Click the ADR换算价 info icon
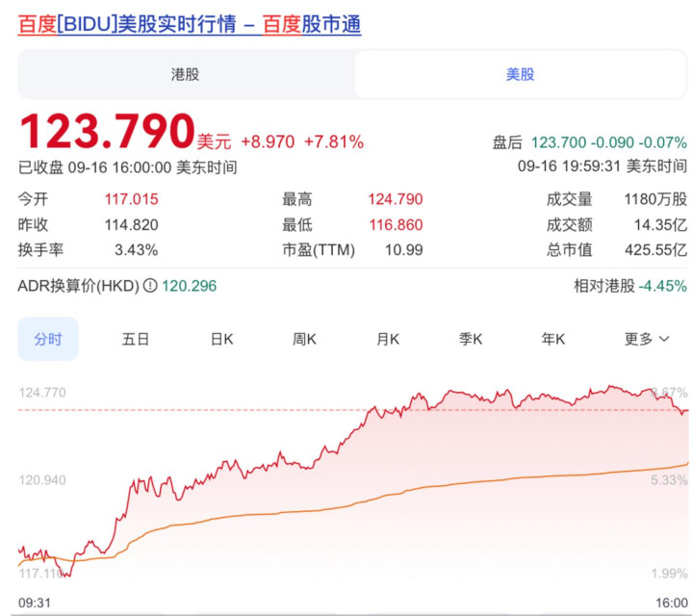The height and width of the screenshot is (616, 692). pyautogui.click(x=150, y=286)
